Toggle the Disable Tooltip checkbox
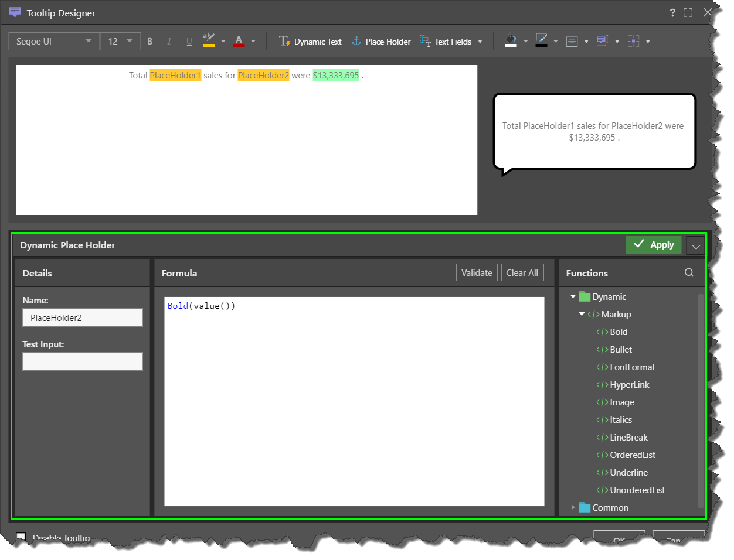The image size is (734, 560). click(x=21, y=537)
